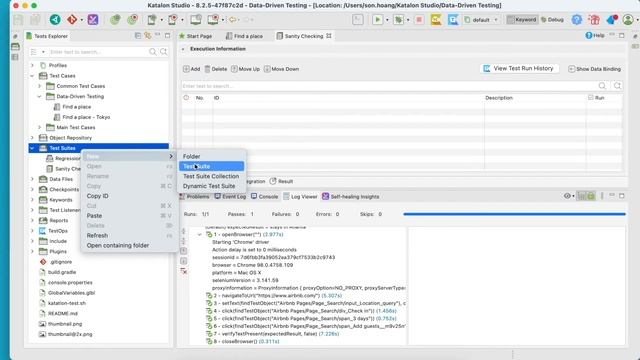Collapse the openBrowser log step
This screenshot has height=360, width=640.
click(x=199, y=235)
